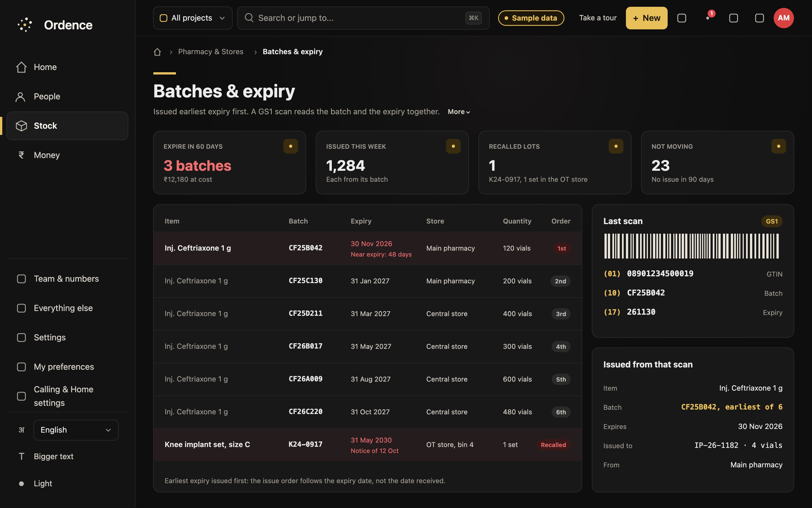Click CF25B042, earliest of 6
The height and width of the screenshot is (508, 812).
click(732, 407)
